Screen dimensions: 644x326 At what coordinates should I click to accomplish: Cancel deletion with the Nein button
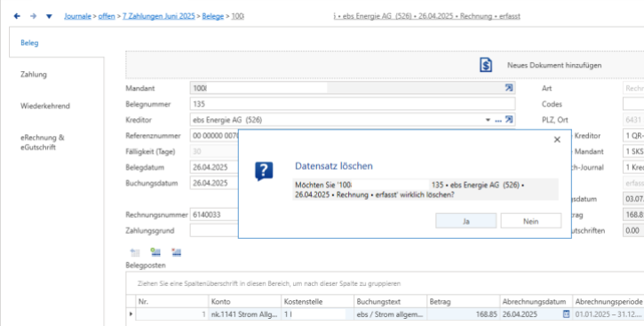(x=530, y=221)
